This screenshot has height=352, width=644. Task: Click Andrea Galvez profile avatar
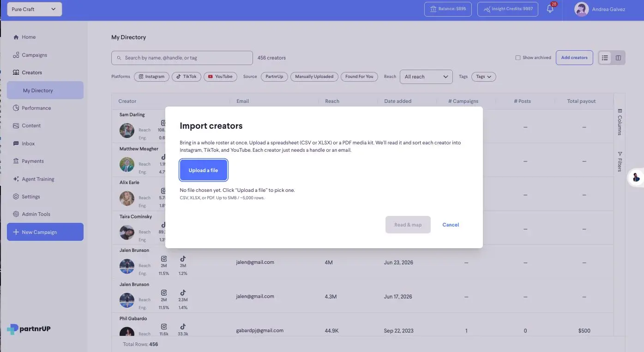pyautogui.click(x=581, y=9)
